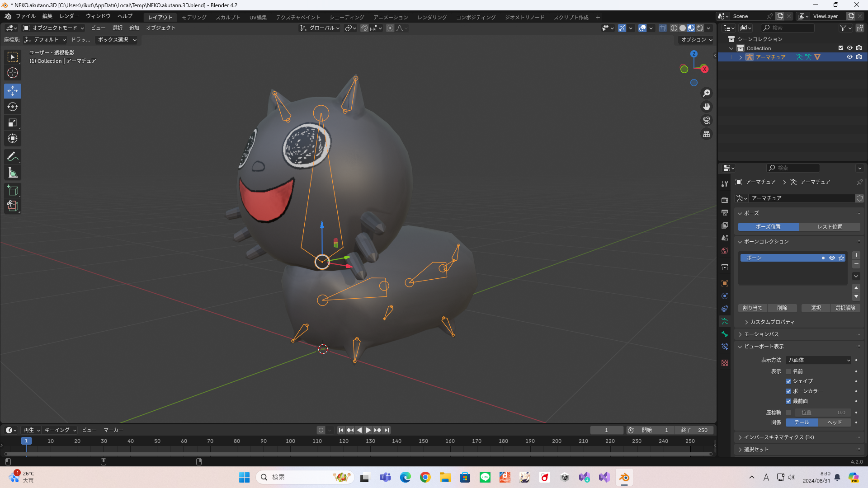Switch to the スカルプト workspace tab
The width and height of the screenshot is (868, 488).
(228, 17)
